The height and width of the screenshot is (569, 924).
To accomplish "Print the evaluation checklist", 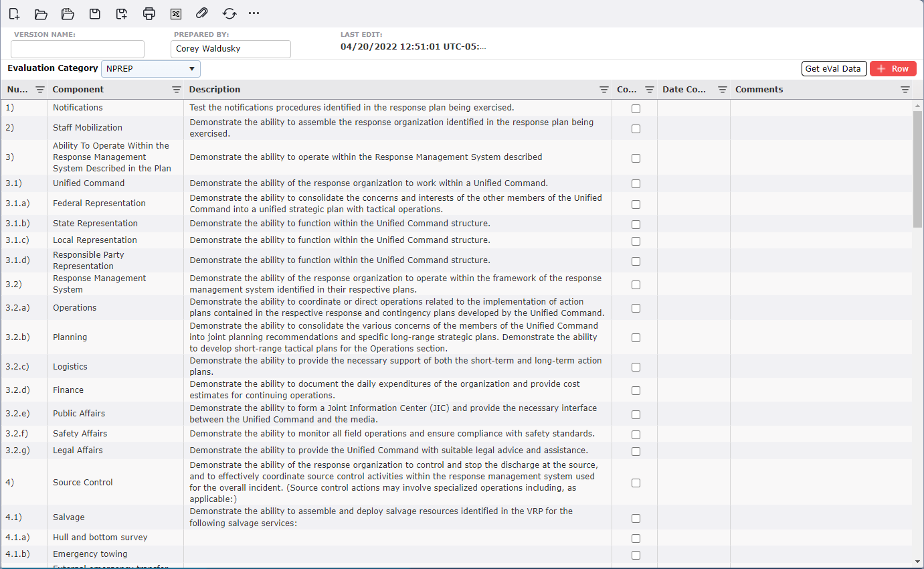I will [x=149, y=13].
